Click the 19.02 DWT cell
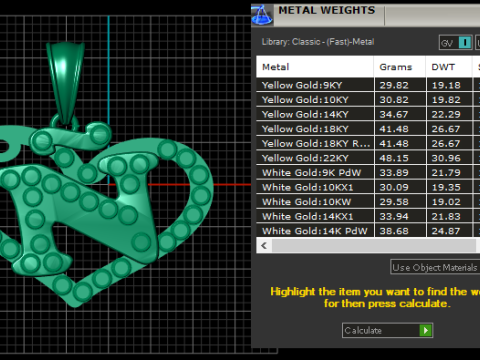 (449, 202)
